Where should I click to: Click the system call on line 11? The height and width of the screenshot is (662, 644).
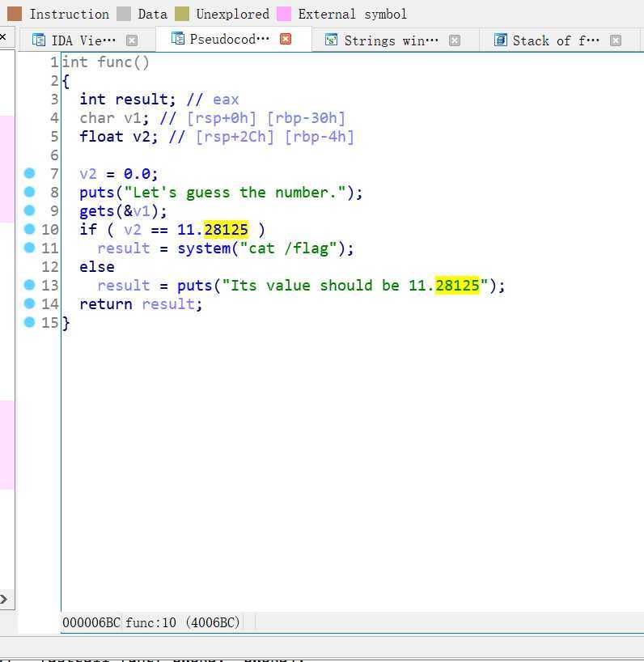[203, 248]
